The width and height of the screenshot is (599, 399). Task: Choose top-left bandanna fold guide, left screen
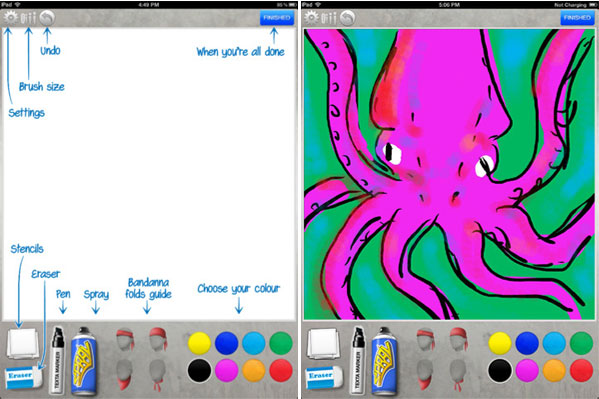coord(125,339)
